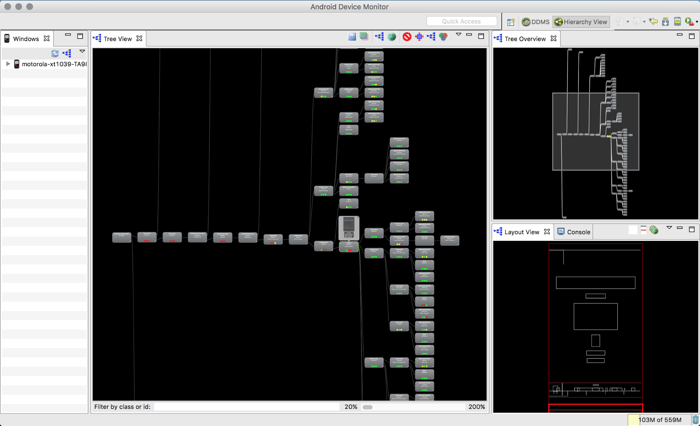The image size is (700, 426).
Task: Click white background toggle in Layout View toolbar
Action: (633, 230)
